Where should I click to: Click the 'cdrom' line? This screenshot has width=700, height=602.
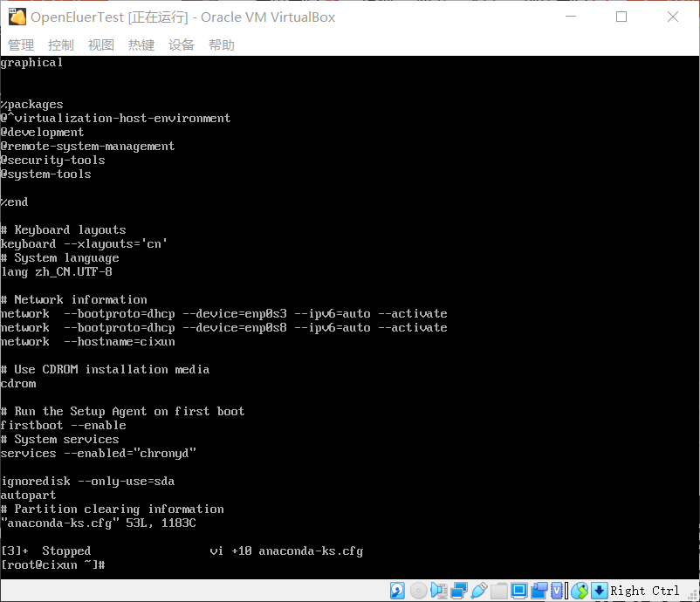coord(18,384)
